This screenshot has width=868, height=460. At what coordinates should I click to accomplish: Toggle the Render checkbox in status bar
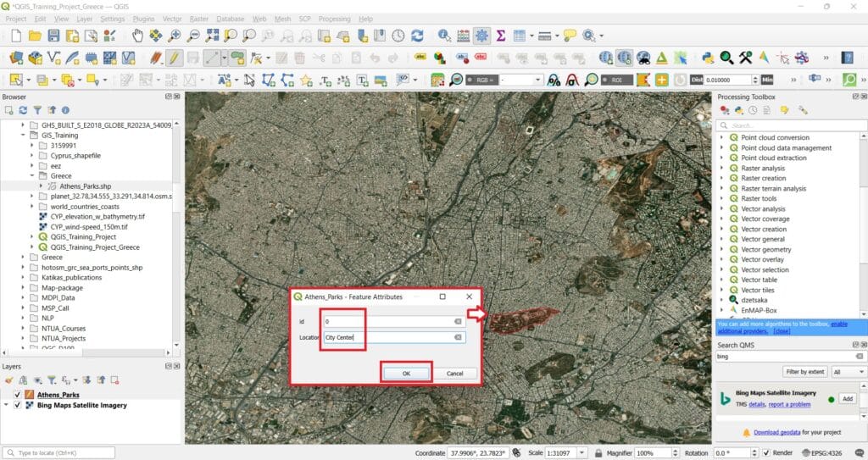click(x=766, y=453)
